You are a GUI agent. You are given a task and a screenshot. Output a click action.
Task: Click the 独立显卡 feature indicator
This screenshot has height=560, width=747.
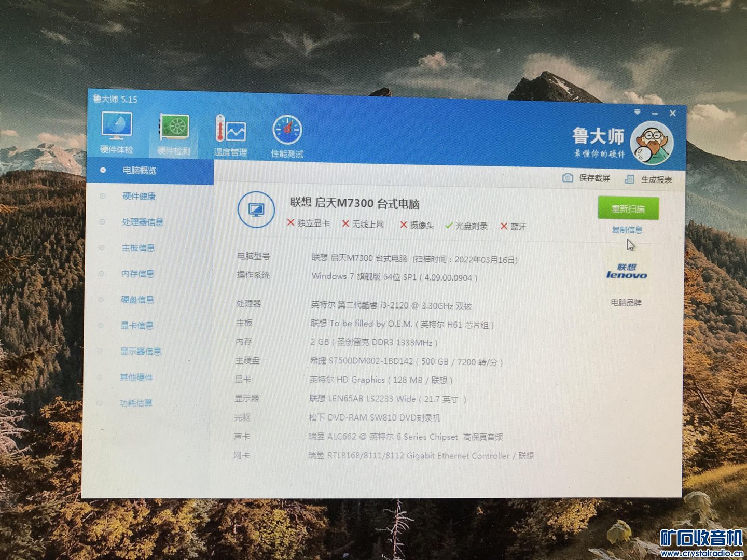click(x=308, y=223)
